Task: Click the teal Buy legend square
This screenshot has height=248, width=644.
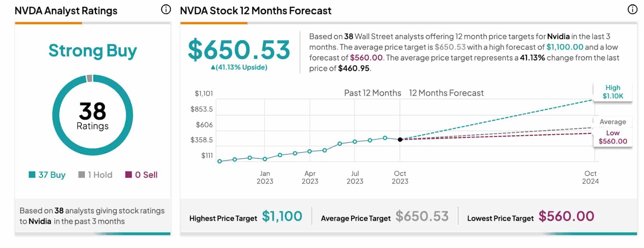Action: [x=32, y=175]
